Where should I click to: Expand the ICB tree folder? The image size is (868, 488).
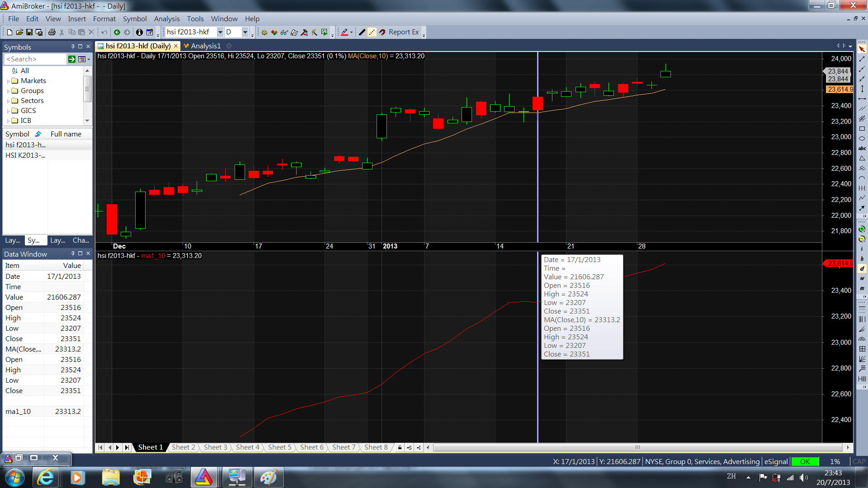click(x=8, y=121)
